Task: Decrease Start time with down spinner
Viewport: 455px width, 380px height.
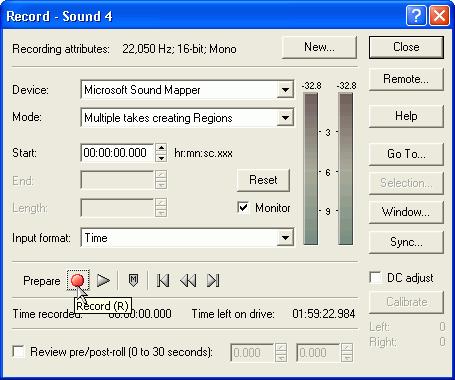Action: (x=161, y=157)
